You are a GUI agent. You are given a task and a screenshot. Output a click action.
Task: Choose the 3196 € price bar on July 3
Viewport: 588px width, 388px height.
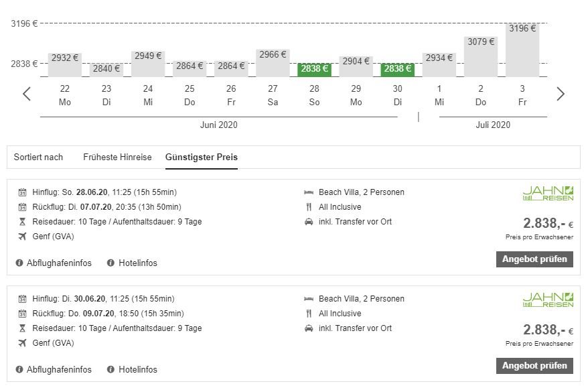522,50
